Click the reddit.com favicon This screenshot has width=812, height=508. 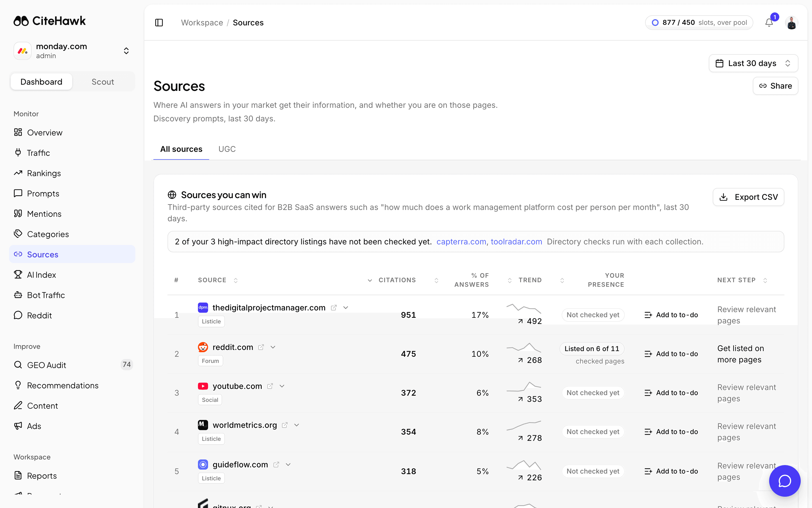[x=203, y=347]
